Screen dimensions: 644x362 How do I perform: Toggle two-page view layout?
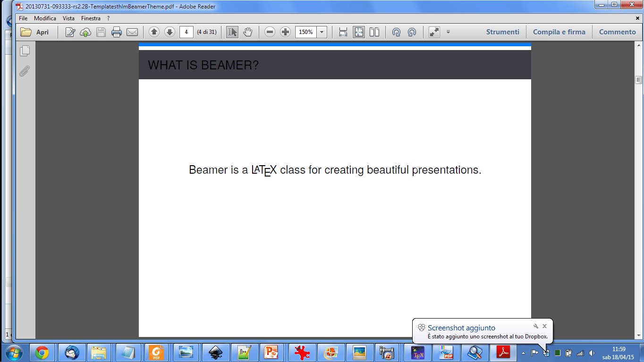[x=373, y=32]
